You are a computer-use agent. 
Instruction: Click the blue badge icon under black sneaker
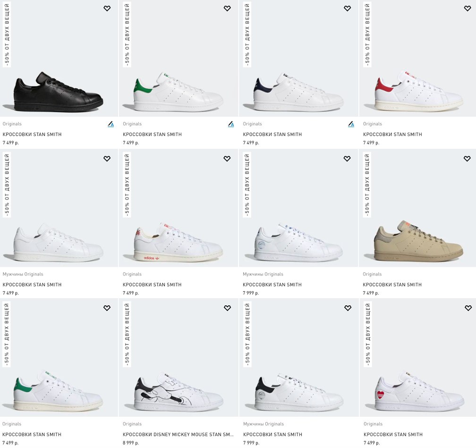click(111, 124)
